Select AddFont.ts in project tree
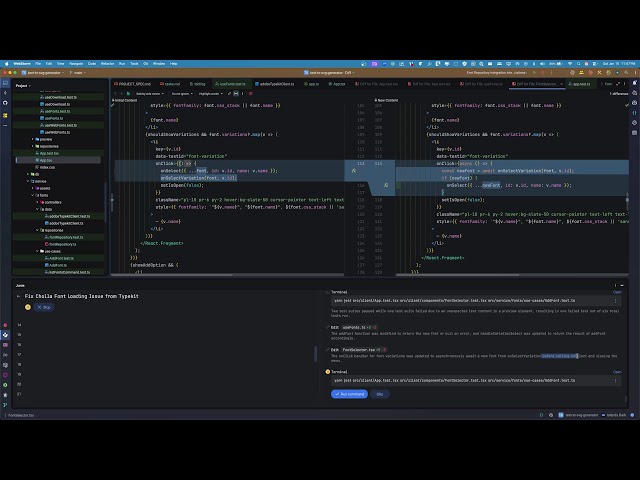The height and width of the screenshot is (480, 640). point(58,265)
